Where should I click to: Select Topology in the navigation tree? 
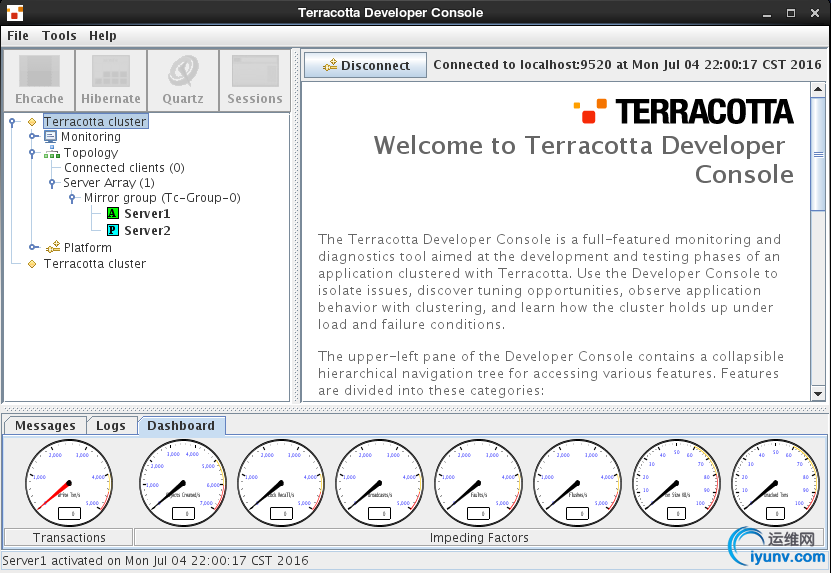pyautogui.click(x=91, y=153)
